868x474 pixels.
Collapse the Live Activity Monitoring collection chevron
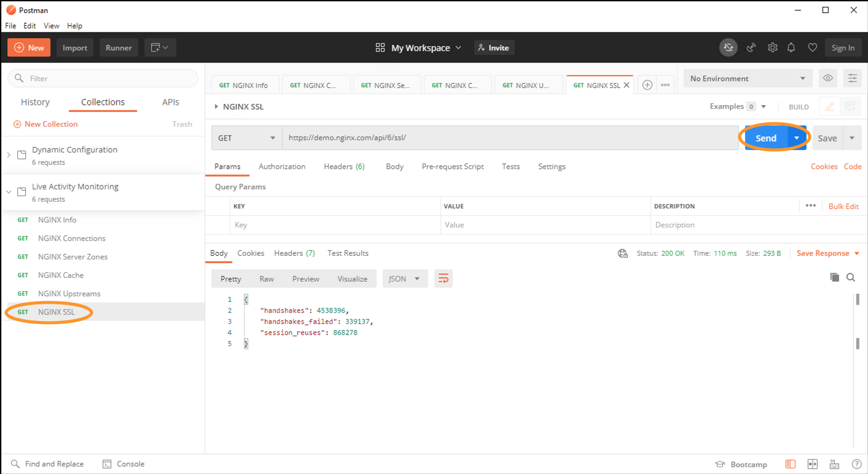click(9, 192)
